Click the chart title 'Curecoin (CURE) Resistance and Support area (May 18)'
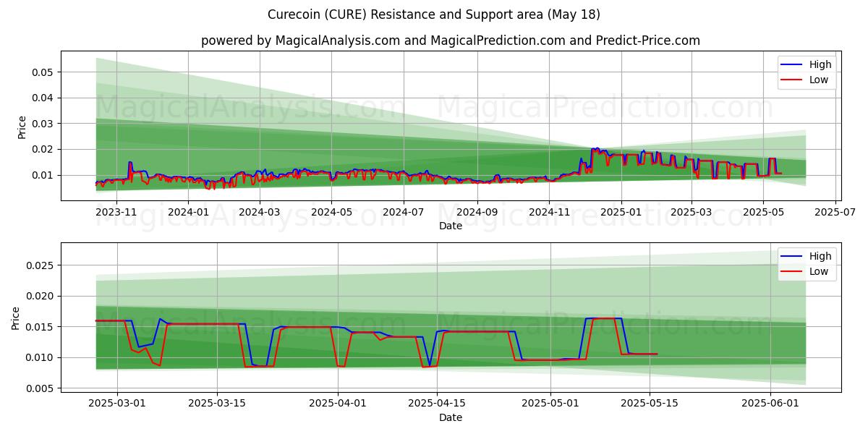 [x=434, y=14]
